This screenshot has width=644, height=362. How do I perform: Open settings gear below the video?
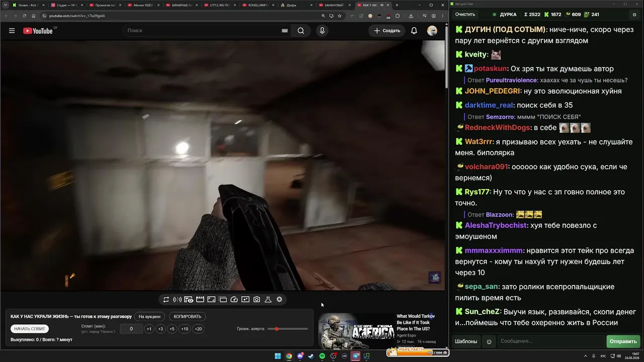coord(279,300)
